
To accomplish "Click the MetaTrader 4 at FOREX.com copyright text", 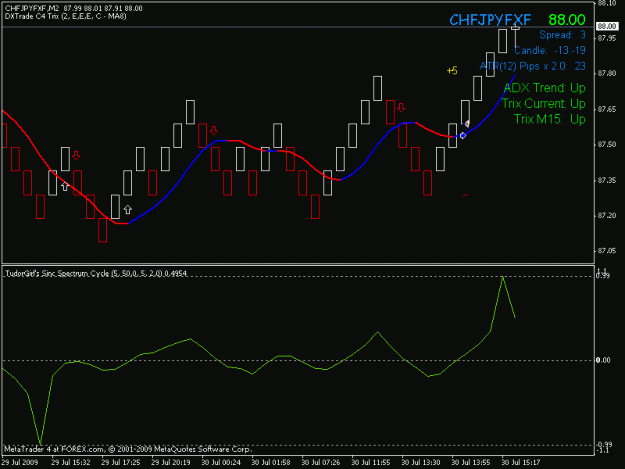I will [x=128, y=449].
